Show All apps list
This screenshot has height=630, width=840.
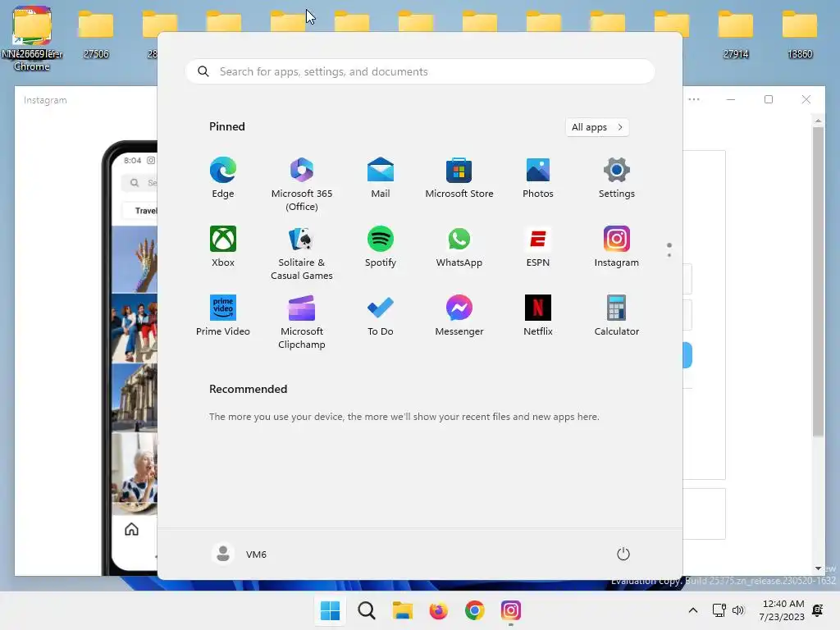coord(597,127)
